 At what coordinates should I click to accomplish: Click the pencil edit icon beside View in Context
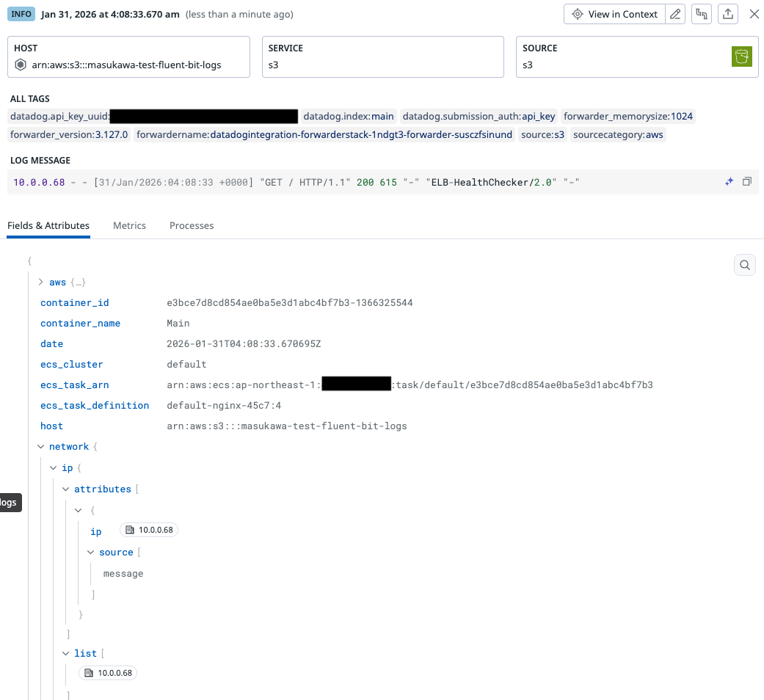coord(676,14)
